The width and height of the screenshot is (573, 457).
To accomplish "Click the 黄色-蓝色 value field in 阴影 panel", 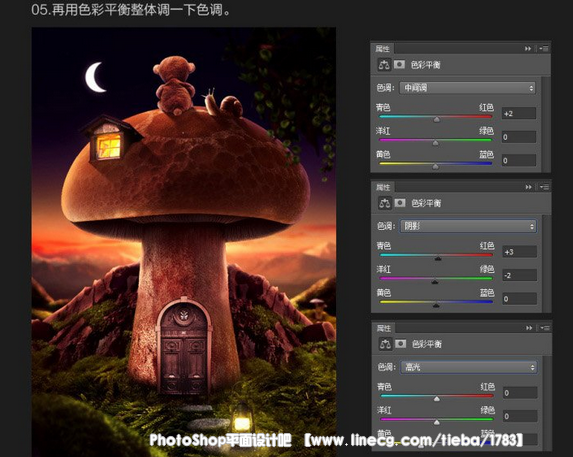I will (520, 299).
